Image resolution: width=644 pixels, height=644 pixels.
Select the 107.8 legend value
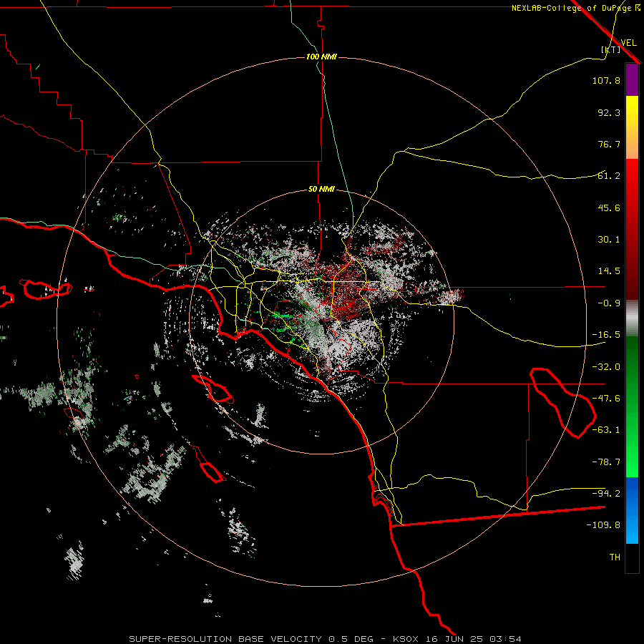606,80
